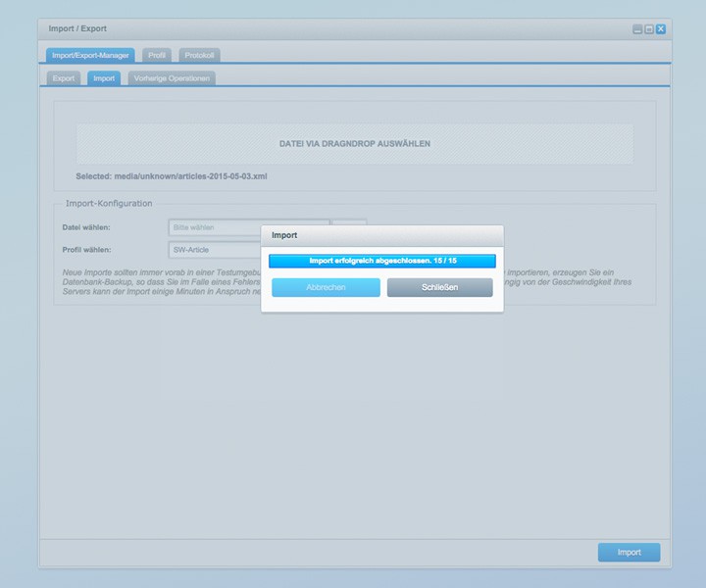
Task: Open the Protokoll tab
Action: tap(200, 56)
